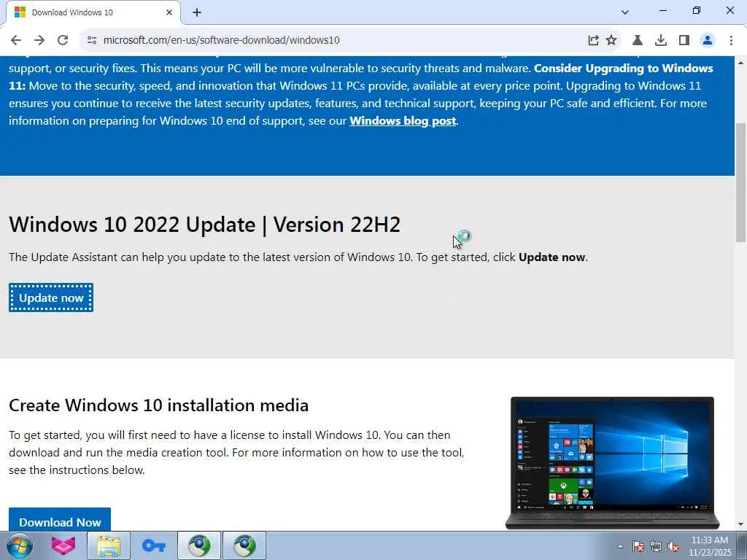Screen dimensions: 747x560
Task: Open the Windows blog post link
Action: (x=403, y=121)
